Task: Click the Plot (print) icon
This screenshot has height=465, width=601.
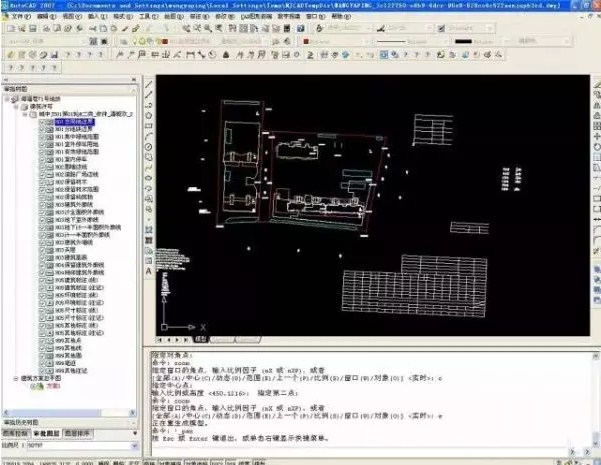Action: point(46,28)
